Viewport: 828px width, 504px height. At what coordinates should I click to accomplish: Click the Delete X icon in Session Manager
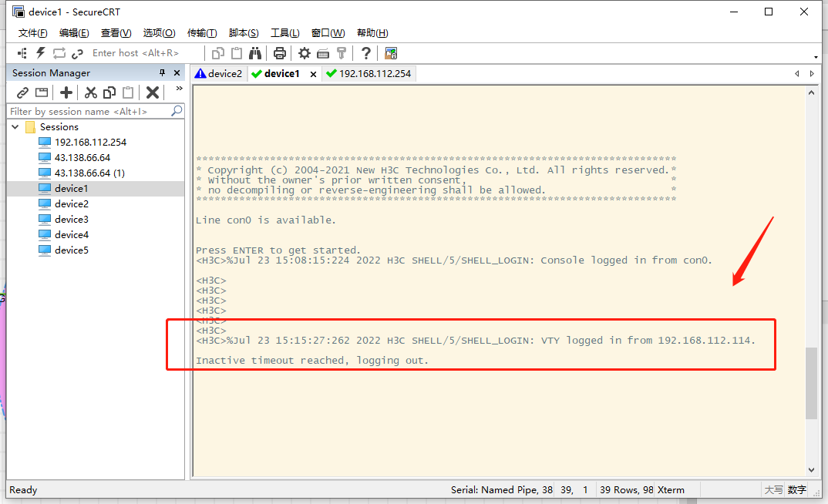click(x=153, y=93)
